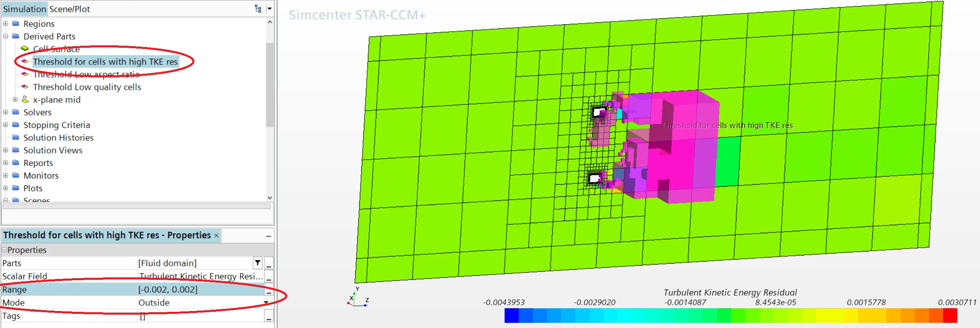Screen dimensions: 980x328
Task: Switch to the Scene/Plot tab
Action: click(x=69, y=9)
